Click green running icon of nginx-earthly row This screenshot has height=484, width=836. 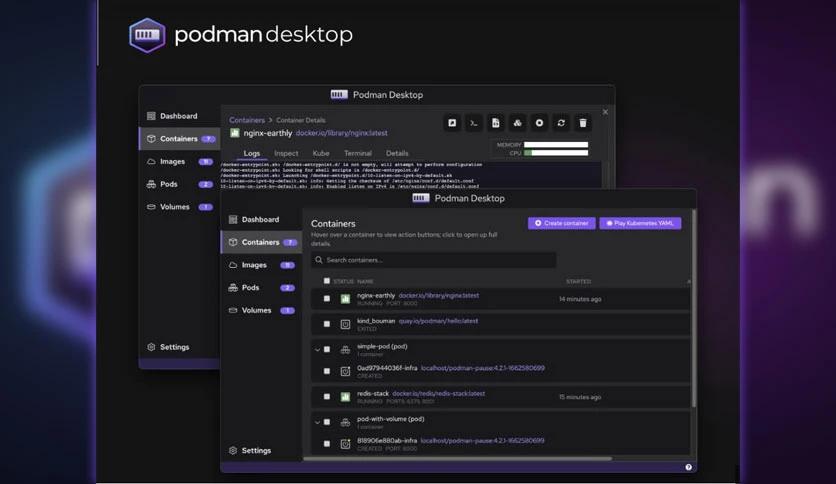345,299
